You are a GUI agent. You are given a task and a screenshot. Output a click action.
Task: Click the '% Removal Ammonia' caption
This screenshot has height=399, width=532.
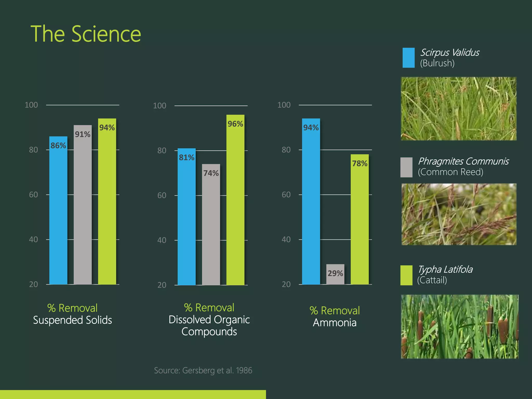click(x=335, y=317)
